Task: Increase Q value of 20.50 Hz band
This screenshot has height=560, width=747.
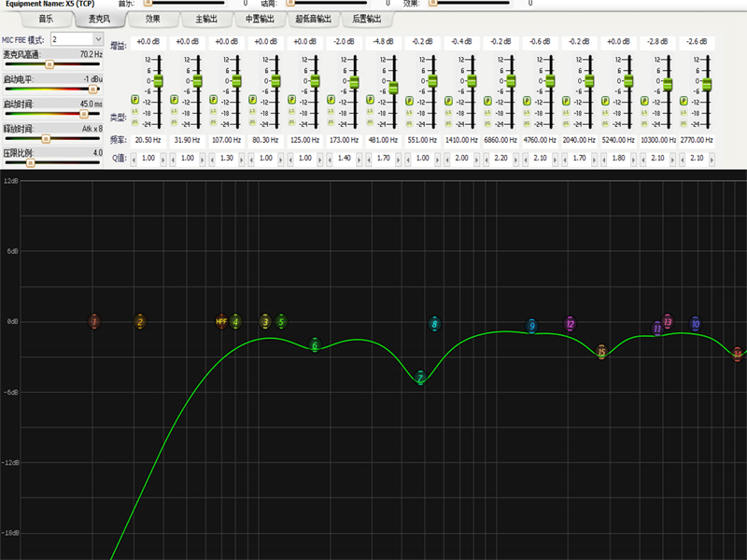Action: click(x=162, y=159)
